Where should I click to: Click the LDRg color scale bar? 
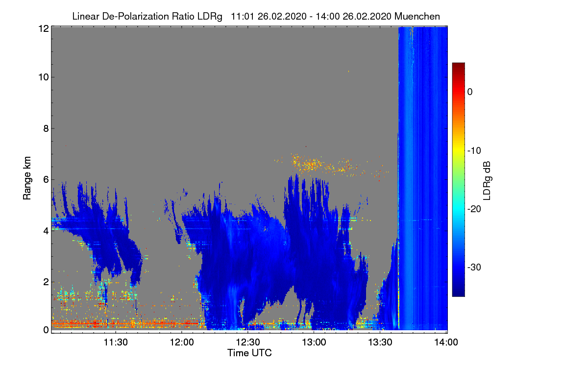(x=458, y=179)
